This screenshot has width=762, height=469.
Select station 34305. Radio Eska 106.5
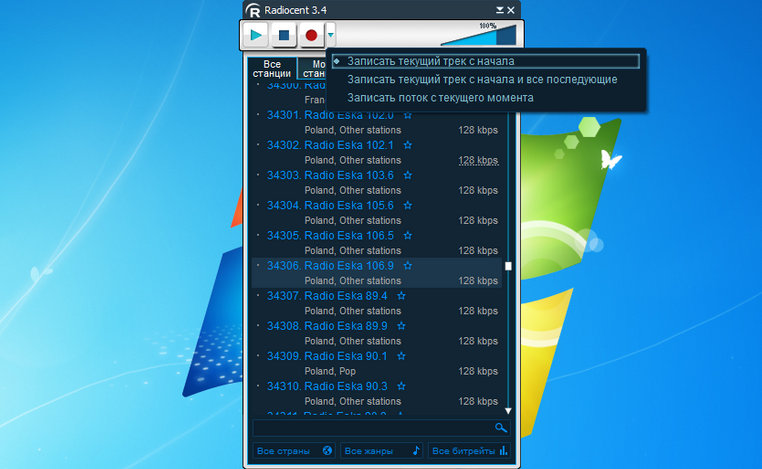coord(330,236)
